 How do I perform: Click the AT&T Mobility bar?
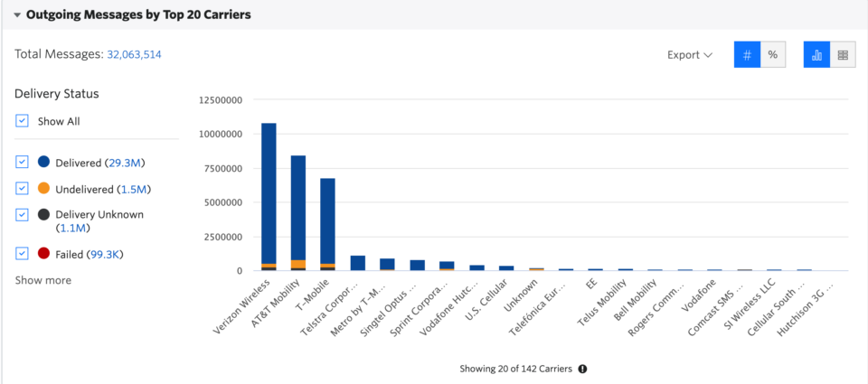point(298,213)
